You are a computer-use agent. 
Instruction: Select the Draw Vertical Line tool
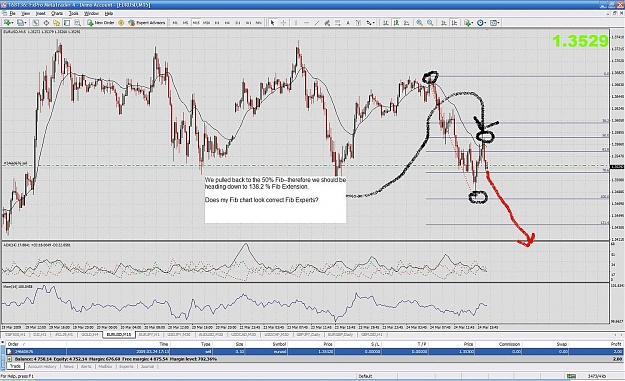pos(296,23)
